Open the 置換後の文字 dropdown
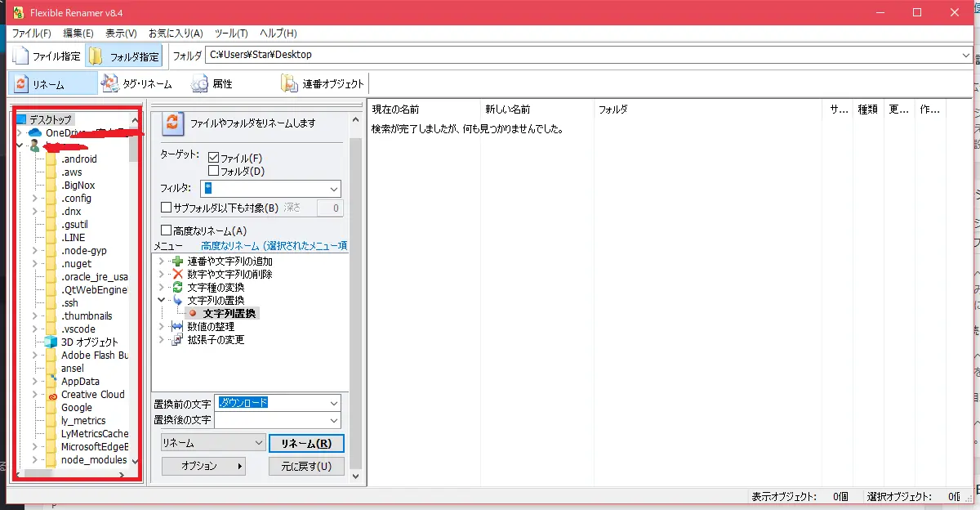980x510 pixels. pyautogui.click(x=333, y=420)
